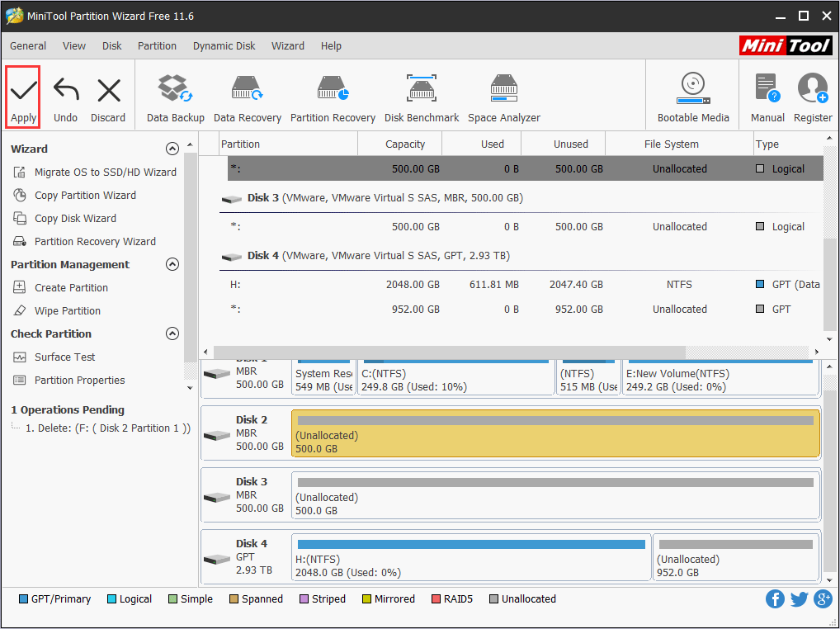Viewport: 840px width, 629px height.
Task: Click the Partition column header
Action: [x=289, y=144]
